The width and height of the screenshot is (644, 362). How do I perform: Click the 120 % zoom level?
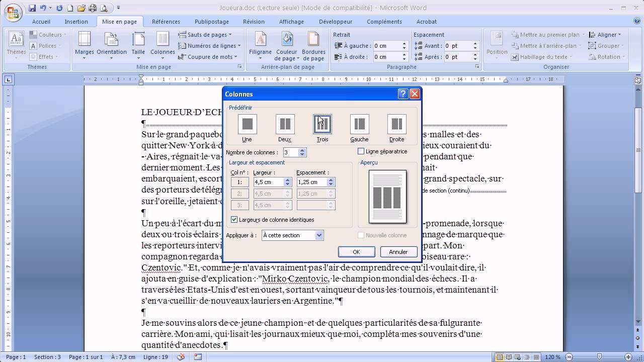click(x=552, y=357)
